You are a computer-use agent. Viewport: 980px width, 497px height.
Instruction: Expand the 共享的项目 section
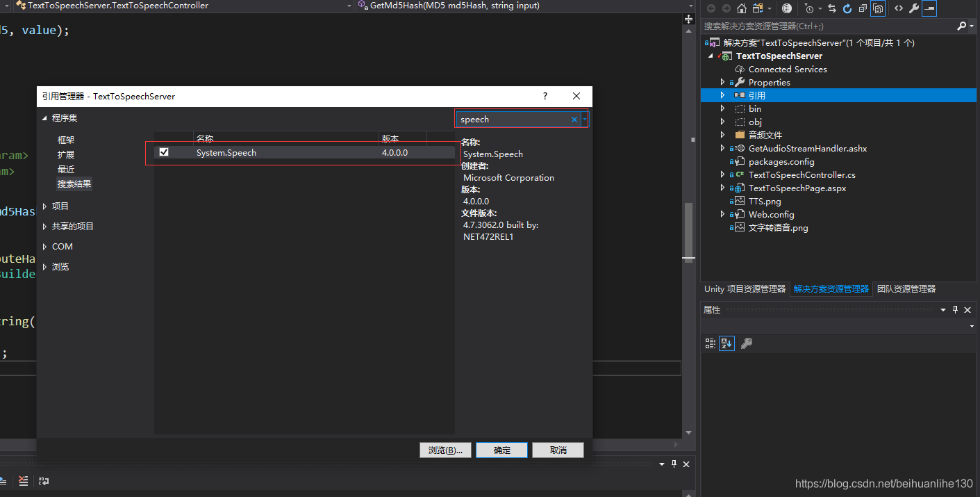tap(45, 227)
